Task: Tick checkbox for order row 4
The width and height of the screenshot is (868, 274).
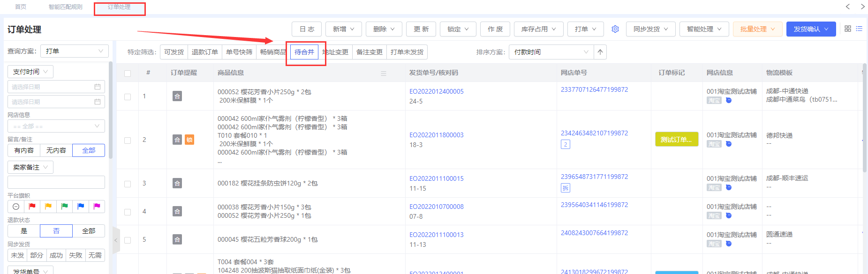Action: 128,212
